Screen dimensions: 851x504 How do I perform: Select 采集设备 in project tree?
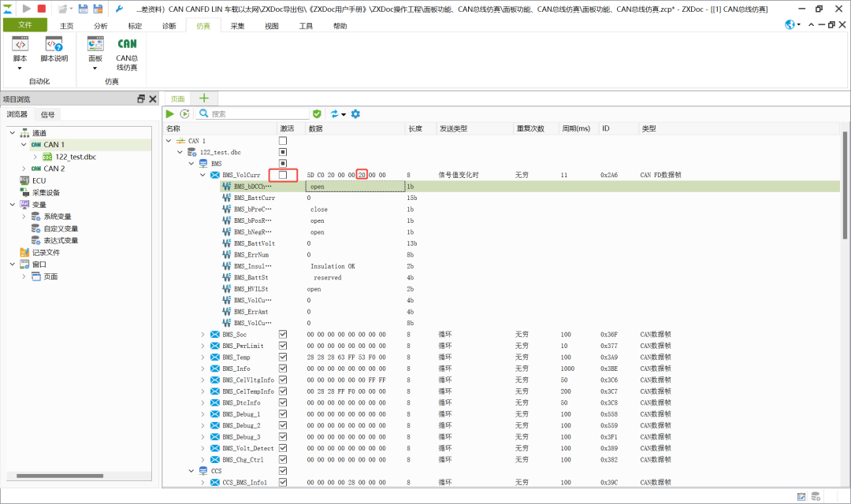coord(46,193)
